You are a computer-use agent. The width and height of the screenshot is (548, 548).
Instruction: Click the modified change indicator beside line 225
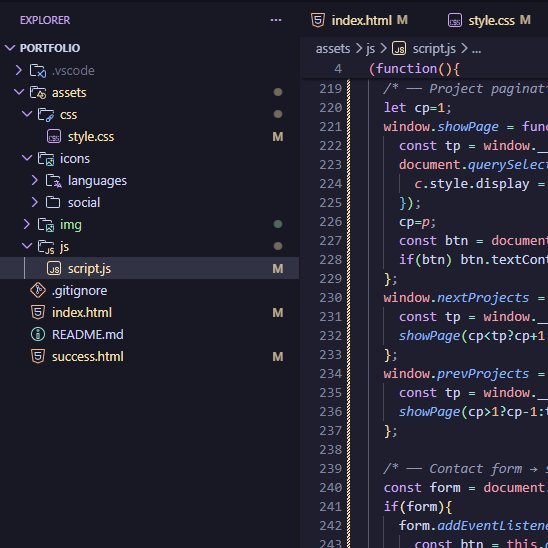tap(348, 203)
